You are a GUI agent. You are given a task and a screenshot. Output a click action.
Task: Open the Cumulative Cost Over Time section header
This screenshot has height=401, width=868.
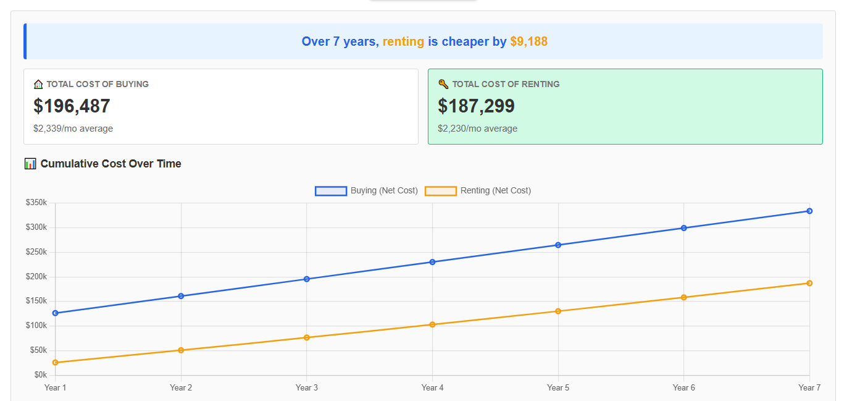110,163
